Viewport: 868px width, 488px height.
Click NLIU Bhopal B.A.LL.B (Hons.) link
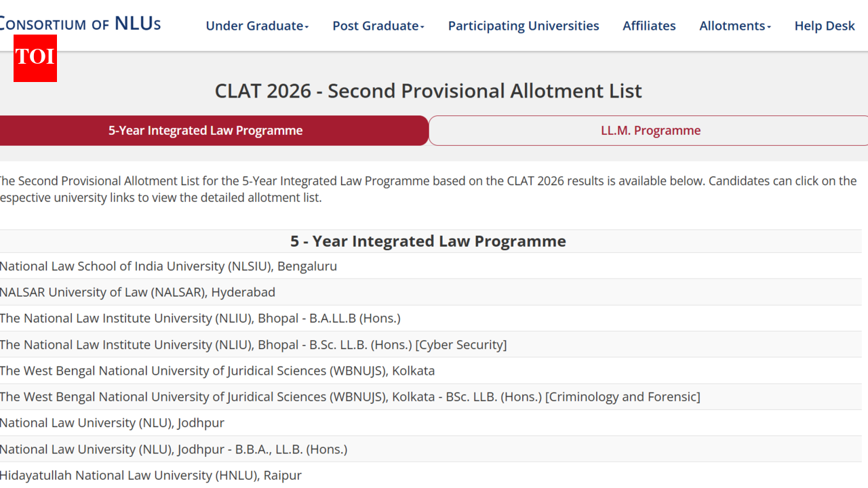pos(200,318)
